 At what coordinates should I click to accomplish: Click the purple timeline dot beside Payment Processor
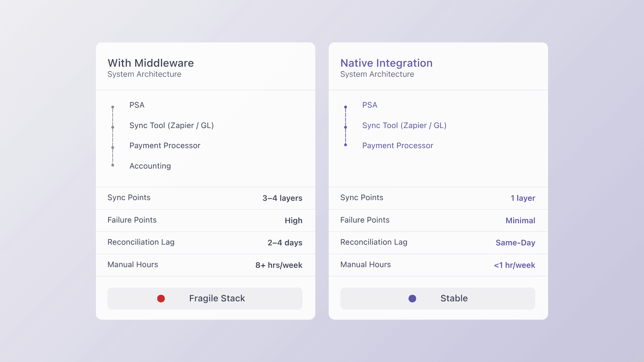(x=345, y=145)
